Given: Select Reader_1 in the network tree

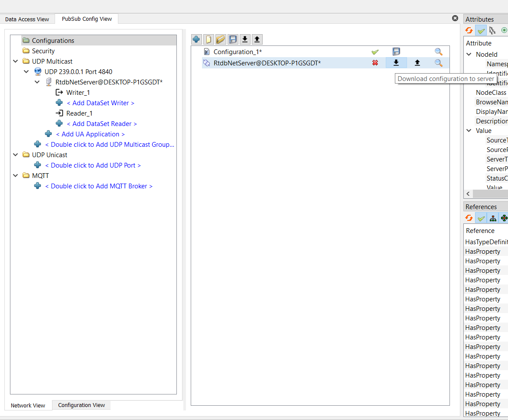Looking at the screenshot, I should (79, 113).
